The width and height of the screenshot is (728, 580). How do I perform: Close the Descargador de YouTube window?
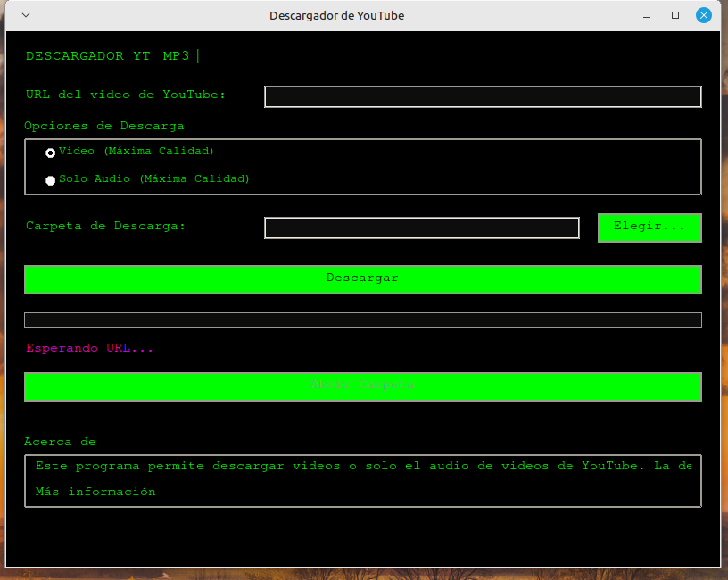click(x=705, y=15)
